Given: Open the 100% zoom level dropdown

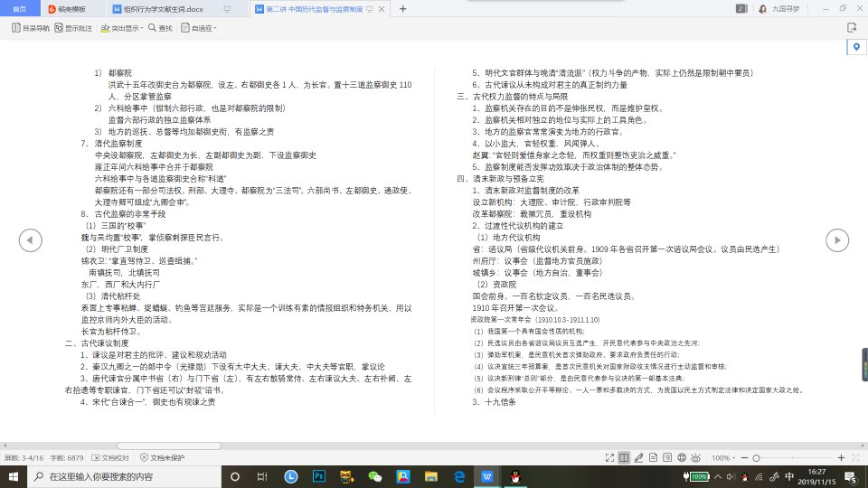Looking at the screenshot, I should pyautogui.click(x=723, y=457).
